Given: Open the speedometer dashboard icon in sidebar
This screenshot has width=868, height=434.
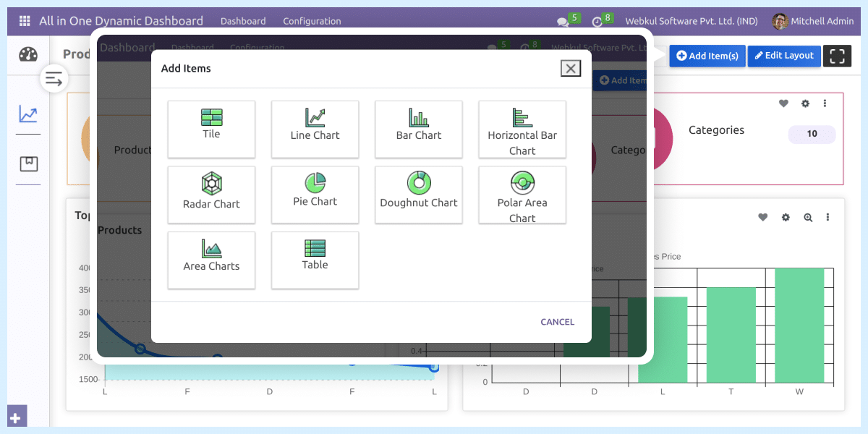Looking at the screenshot, I should (27, 54).
